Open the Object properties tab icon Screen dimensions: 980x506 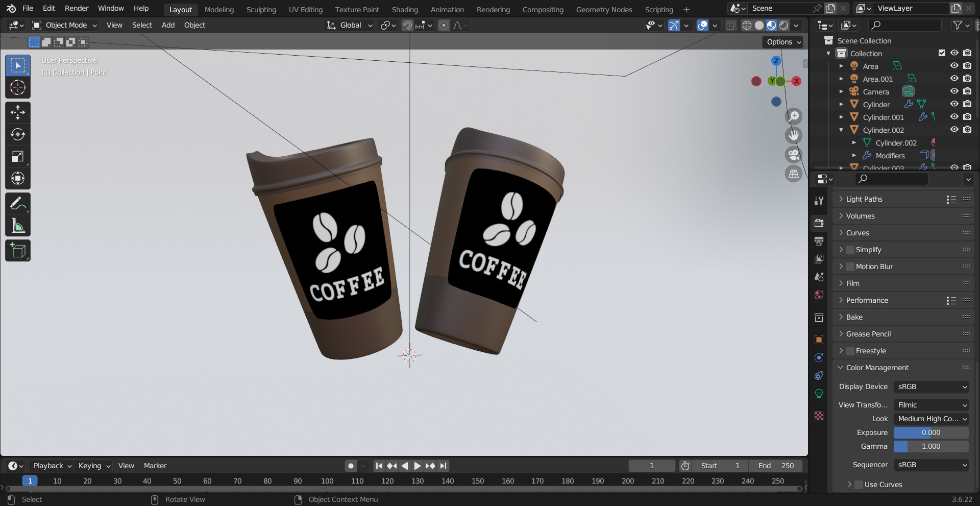point(819,340)
